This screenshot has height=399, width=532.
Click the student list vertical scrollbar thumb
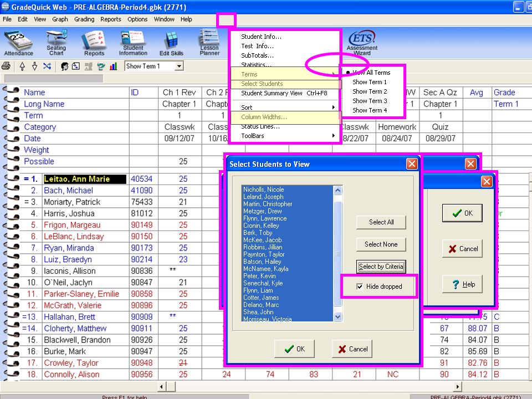337,254
